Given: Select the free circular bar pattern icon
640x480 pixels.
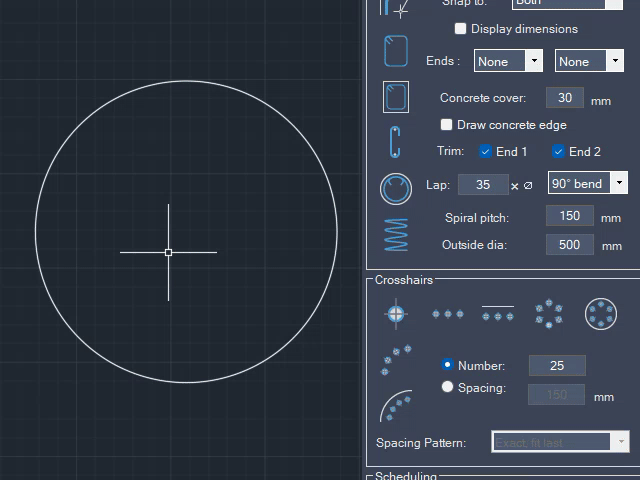Looking at the screenshot, I should [548, 314].
